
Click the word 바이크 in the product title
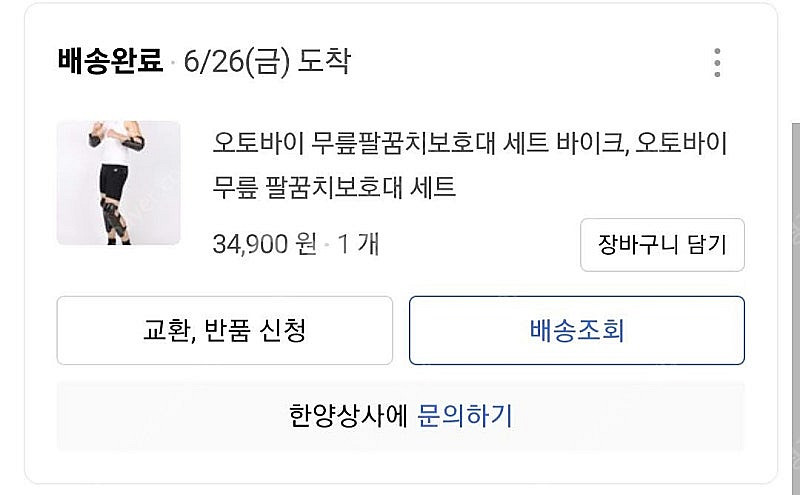[x=592, y=143]
